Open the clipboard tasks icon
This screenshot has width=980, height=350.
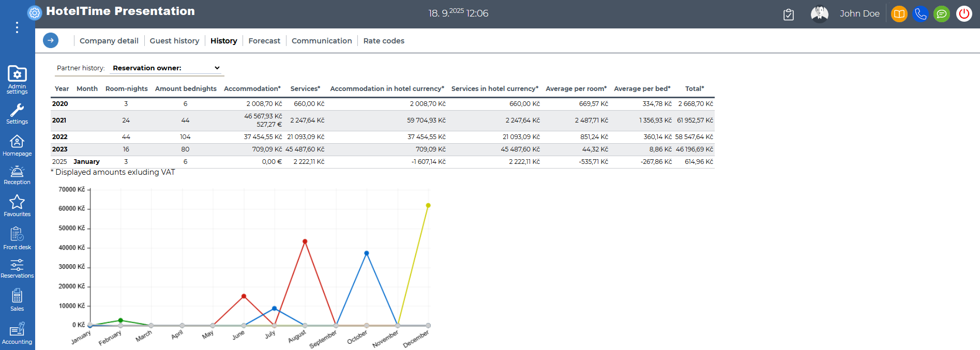point(789,14)
